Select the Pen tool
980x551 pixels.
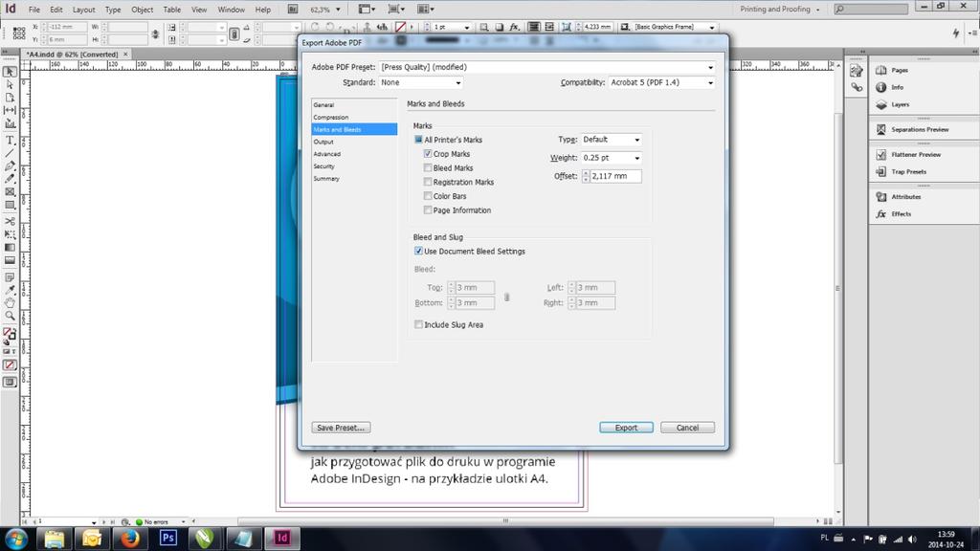(x=10, y=166)
